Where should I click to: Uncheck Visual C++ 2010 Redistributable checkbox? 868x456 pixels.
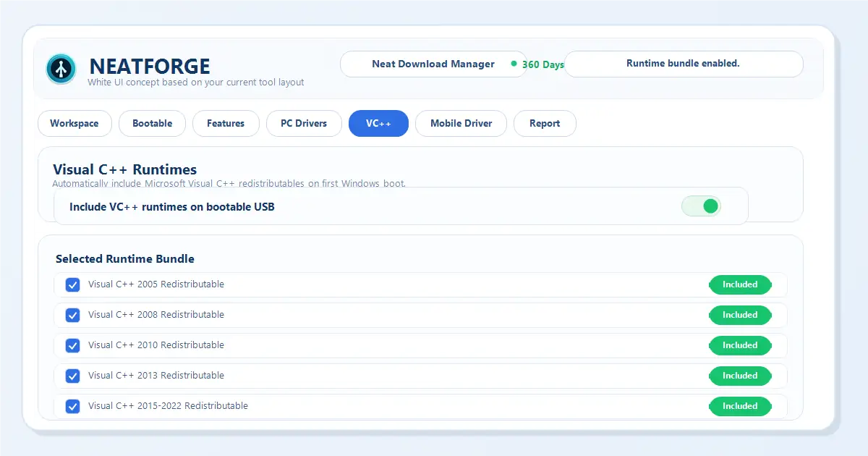click(x=72, y=345)
